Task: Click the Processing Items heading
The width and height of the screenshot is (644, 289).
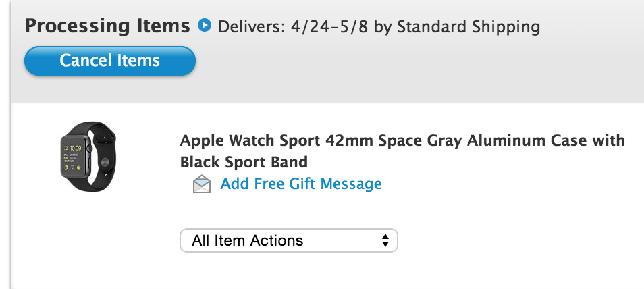Action: point(107,26)
